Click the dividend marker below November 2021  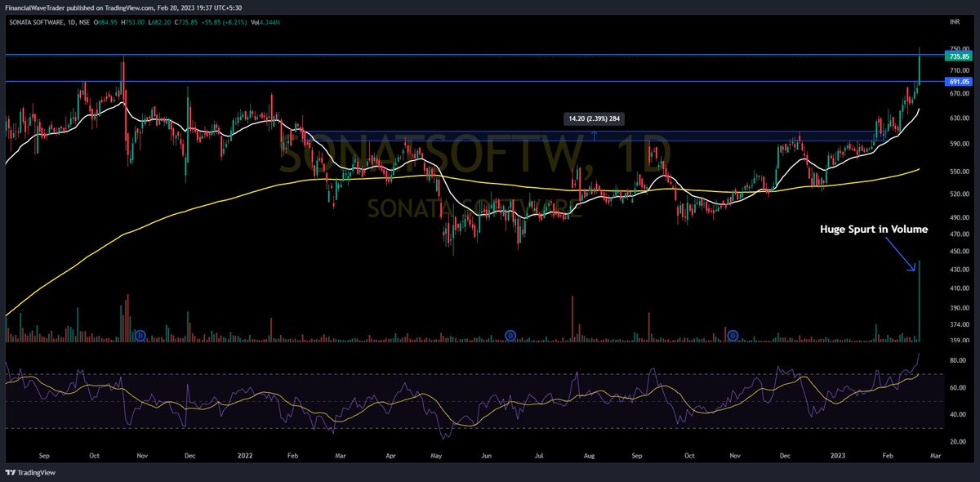tap(140, 335)
